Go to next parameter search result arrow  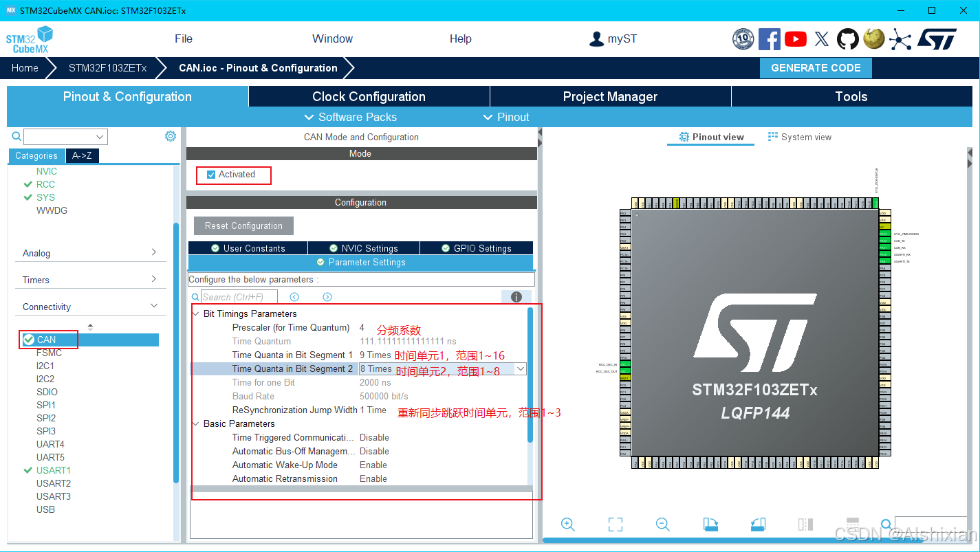click(327, 297)
